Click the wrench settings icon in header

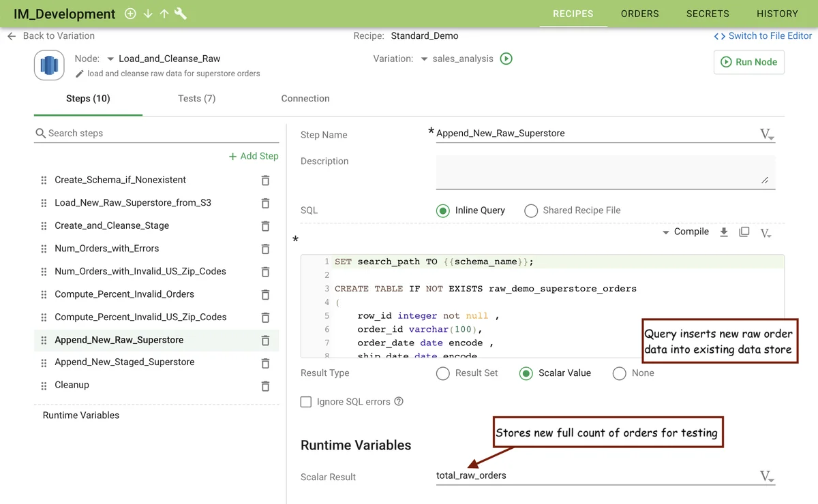[x=181, y=14]
